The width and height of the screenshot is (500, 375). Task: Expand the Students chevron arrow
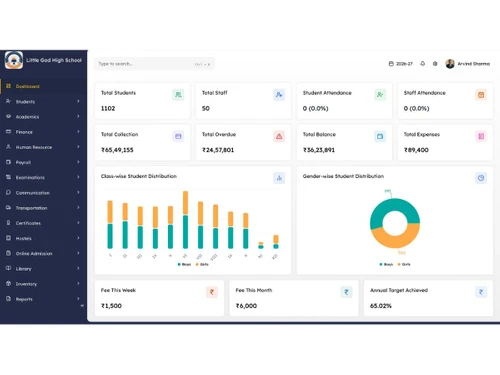[78, 101]
